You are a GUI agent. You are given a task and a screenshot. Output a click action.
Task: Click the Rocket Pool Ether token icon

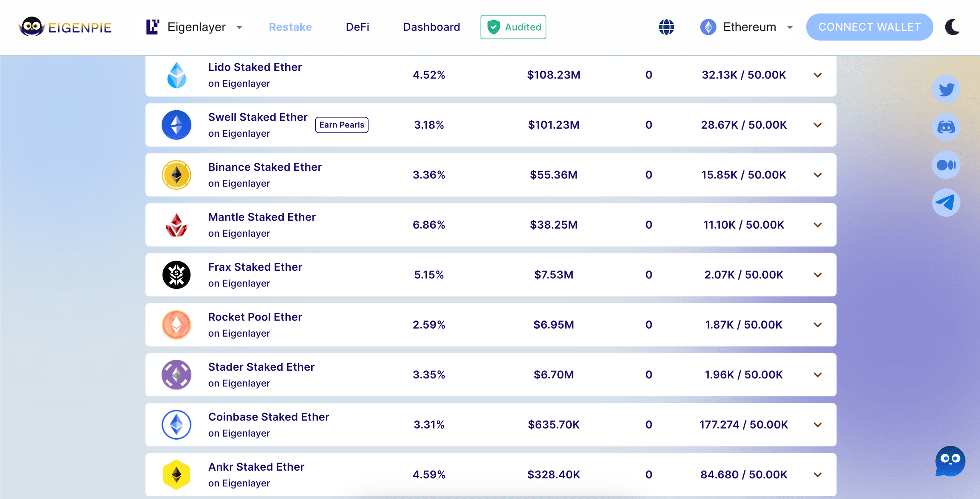click(x=176, y=325)
